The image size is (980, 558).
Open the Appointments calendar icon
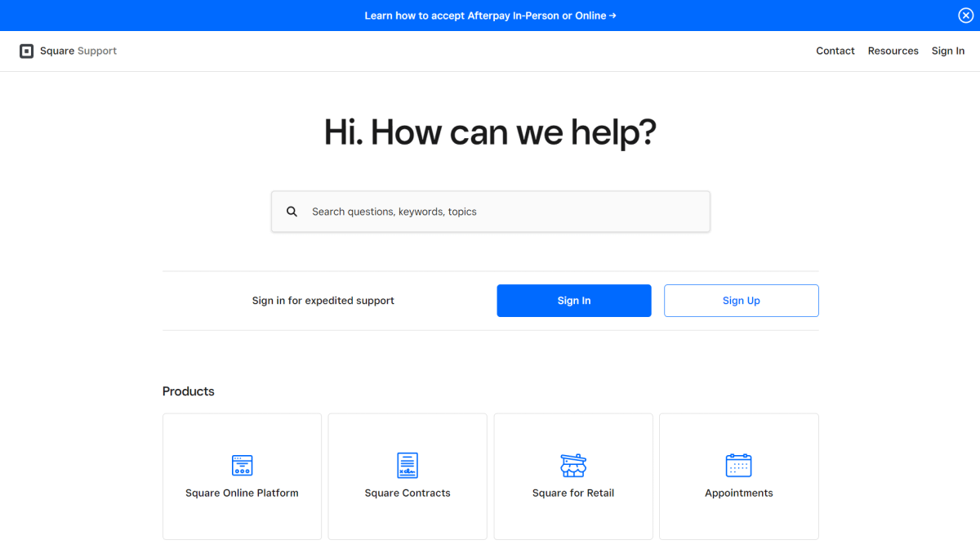(739, 466)
